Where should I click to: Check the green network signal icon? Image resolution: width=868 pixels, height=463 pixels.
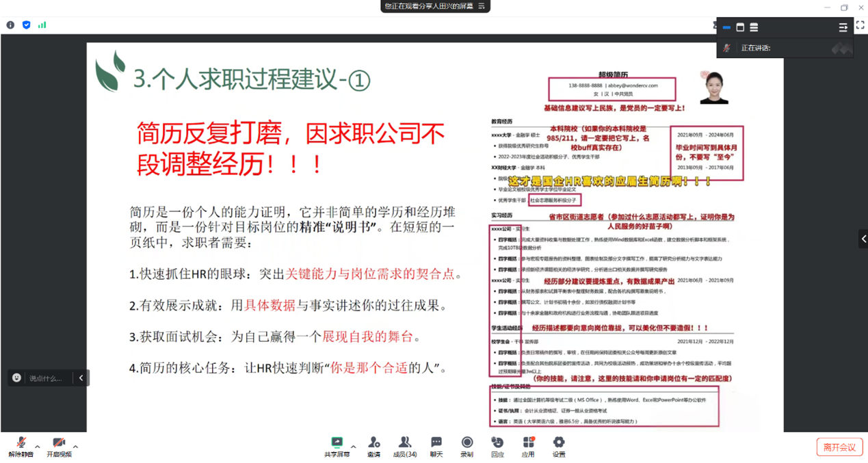click(42, 25)
